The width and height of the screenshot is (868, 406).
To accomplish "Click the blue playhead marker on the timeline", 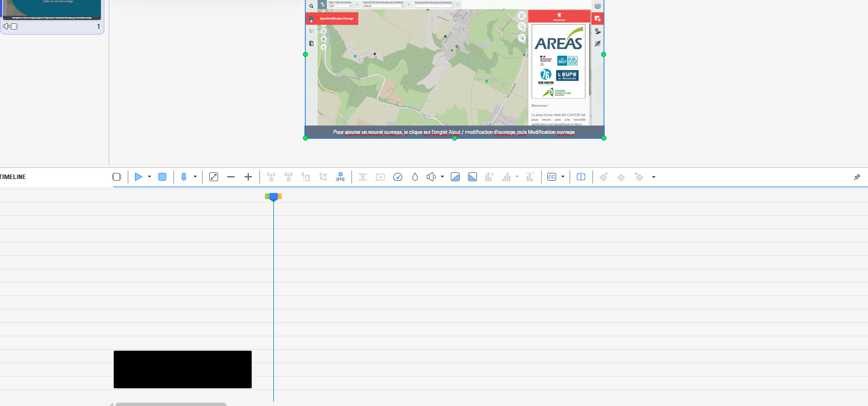I will pyautogui.click(x=273, y=196).
